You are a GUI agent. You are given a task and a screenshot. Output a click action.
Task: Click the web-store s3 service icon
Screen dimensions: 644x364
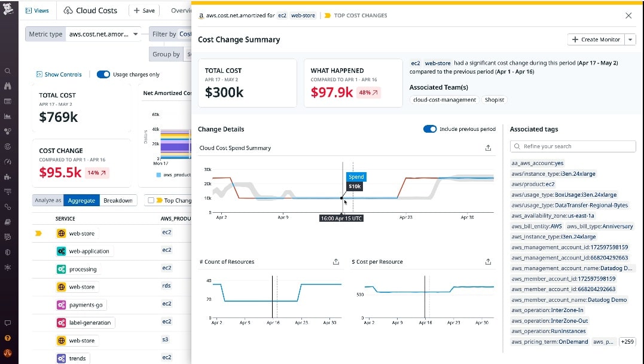61,341
